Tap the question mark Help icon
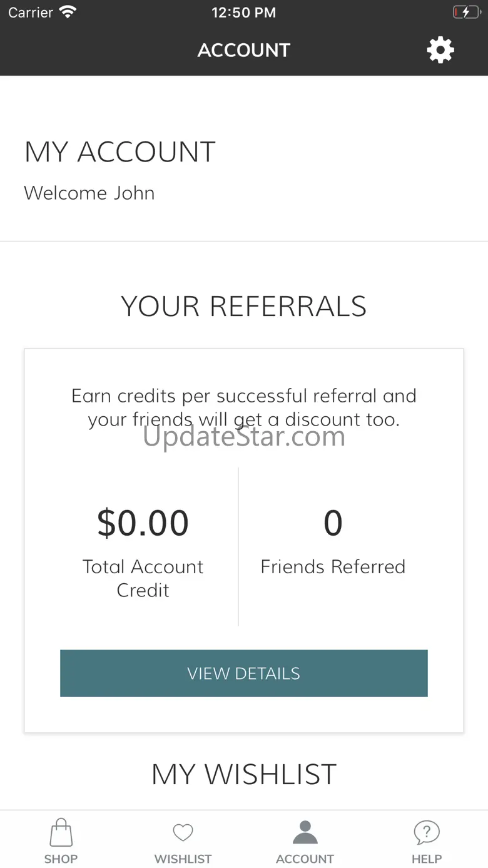488x868 pixels. tap(427, 833)
